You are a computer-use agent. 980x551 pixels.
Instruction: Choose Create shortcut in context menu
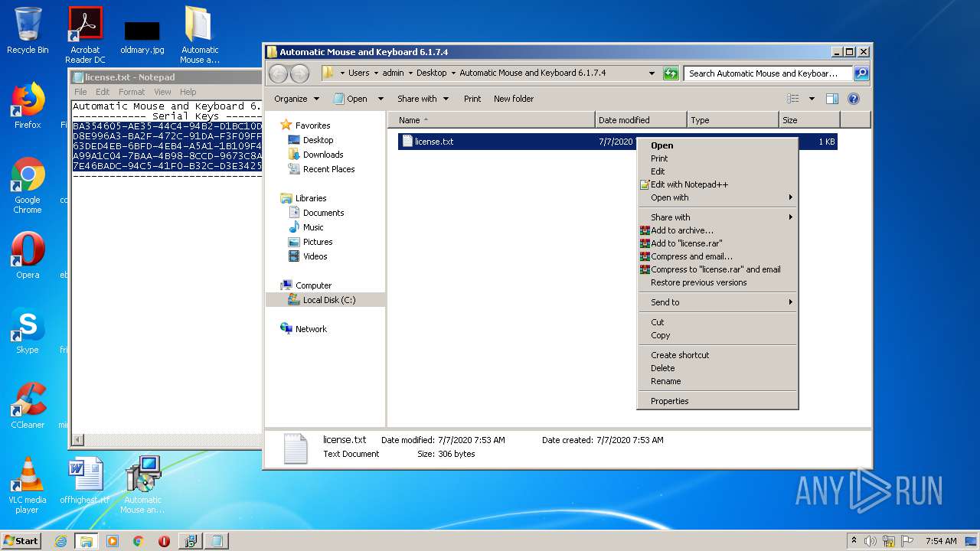[x=718, y=355]
